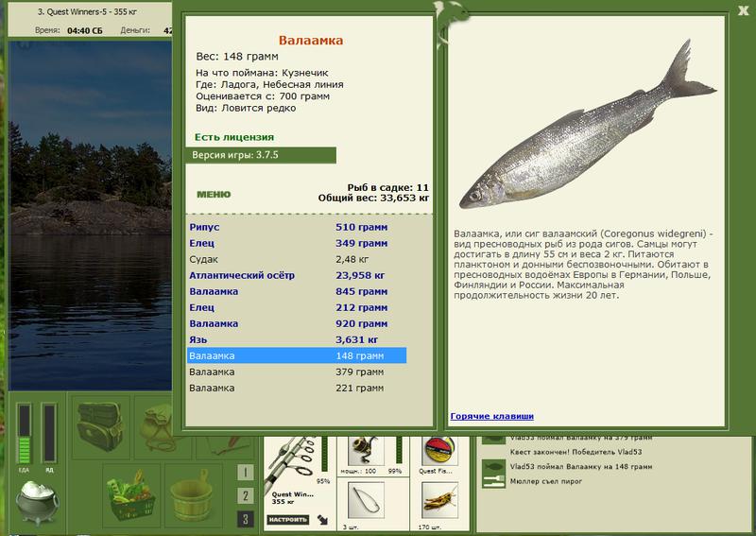Open the backpack inventory icon

(x=101, y=426)
